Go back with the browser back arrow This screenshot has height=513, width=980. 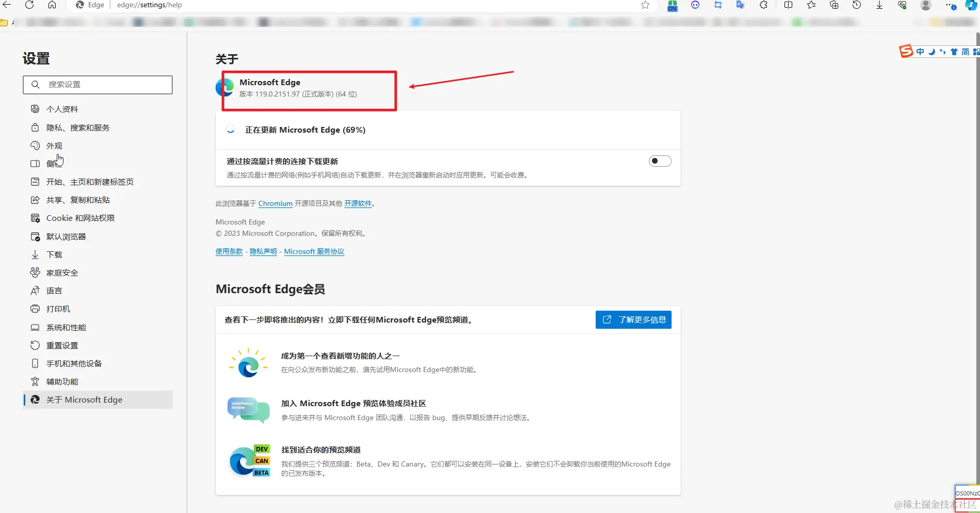6,5
